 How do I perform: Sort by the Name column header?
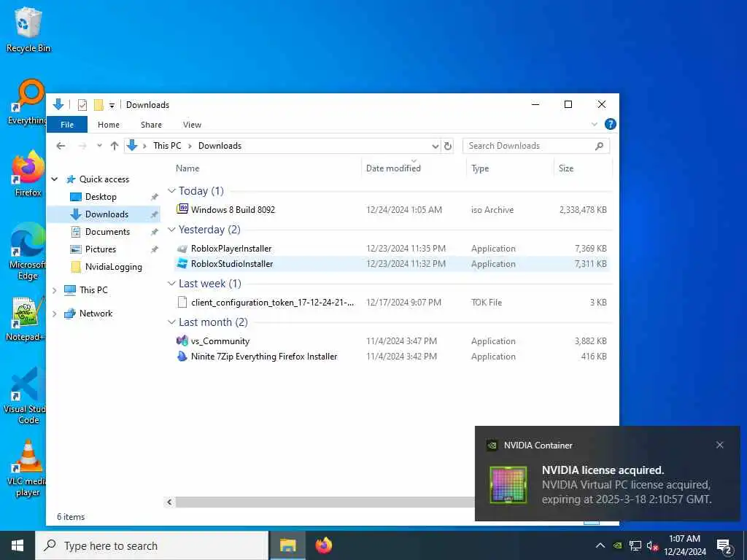[266, 168]
